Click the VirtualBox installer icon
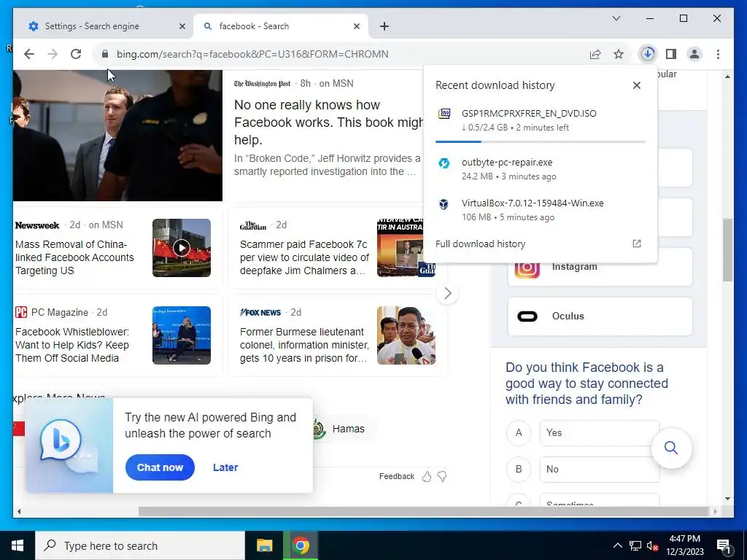Viewport: 747px width, 560px height. pos(444,204)
